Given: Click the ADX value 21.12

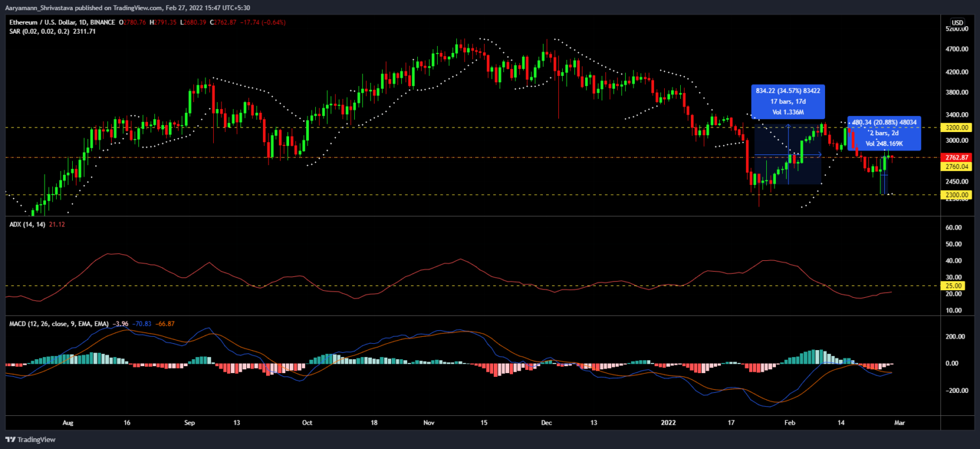Looking at the screenshot, I should pos(57,224).
